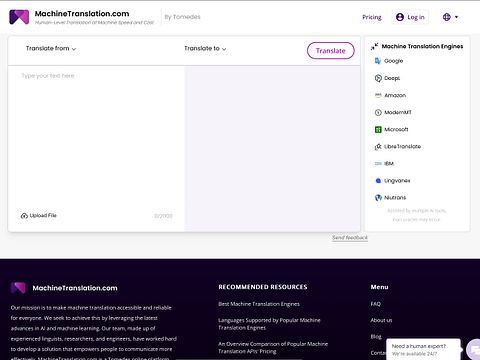This screenshot has height=360, width=480.
Task: Select IBM engine label
Action: pos(389,164)
